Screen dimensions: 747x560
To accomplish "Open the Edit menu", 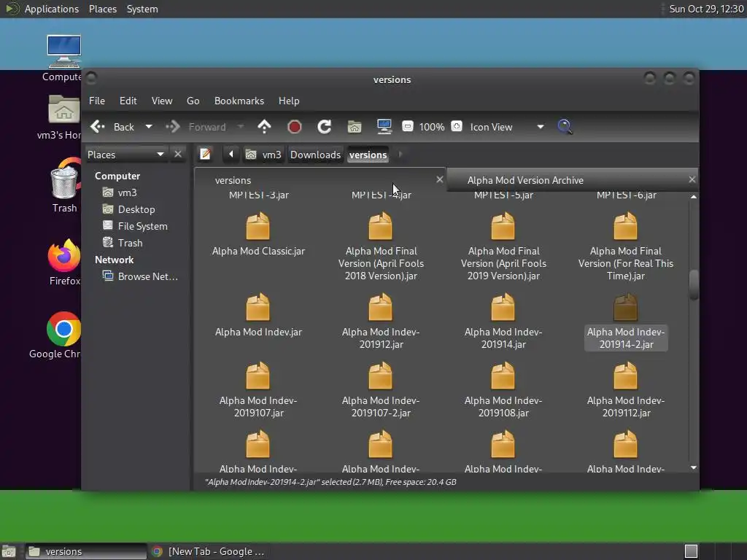I will (128, 101).
